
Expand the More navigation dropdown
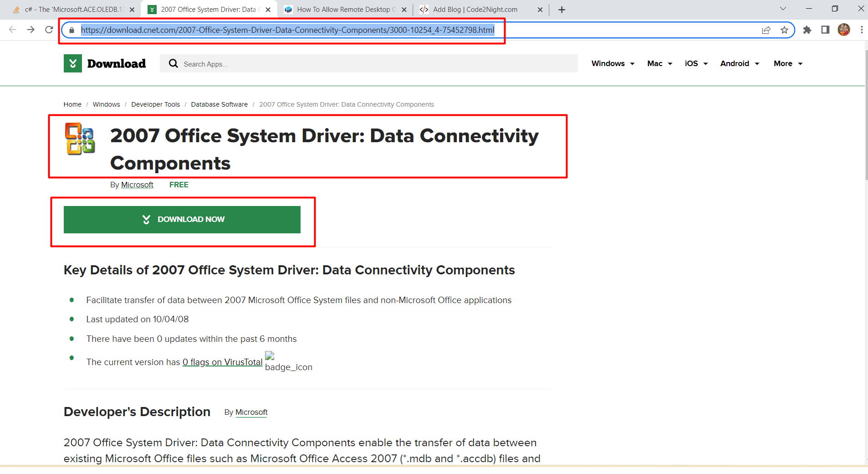[x=786, y=63]
